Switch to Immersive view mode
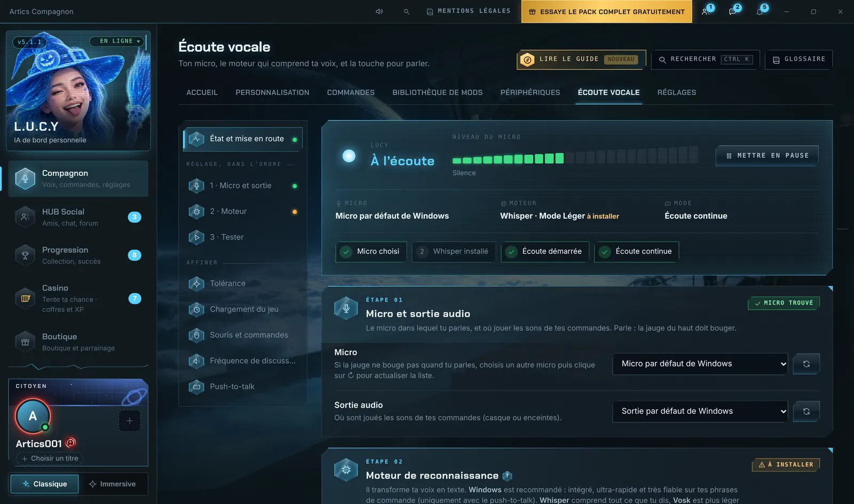 tap(113, 484)
